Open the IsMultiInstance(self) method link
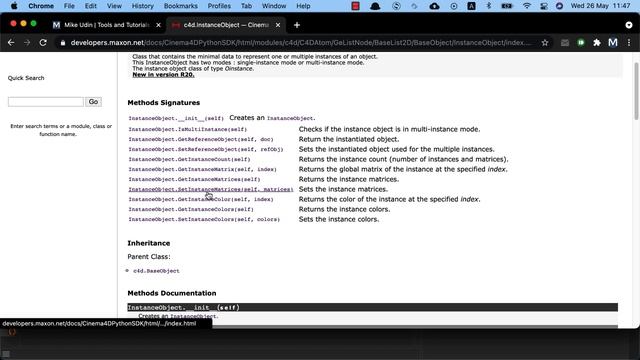Image resolution: width=640 pixels, height=360 pixels. point(188,129)
